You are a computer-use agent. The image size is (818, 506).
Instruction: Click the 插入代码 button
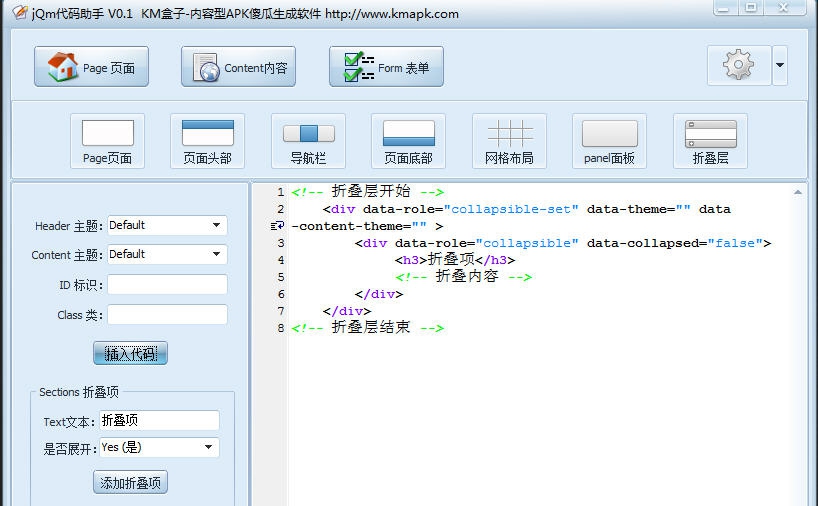(x=130, y=353)
